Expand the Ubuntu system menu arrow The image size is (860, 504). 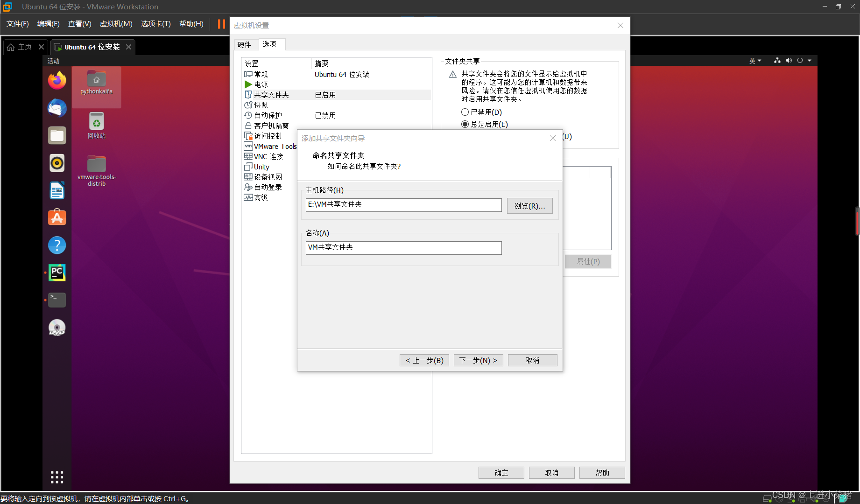810,61
